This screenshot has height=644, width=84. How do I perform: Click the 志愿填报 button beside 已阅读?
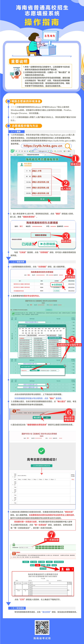48,244
